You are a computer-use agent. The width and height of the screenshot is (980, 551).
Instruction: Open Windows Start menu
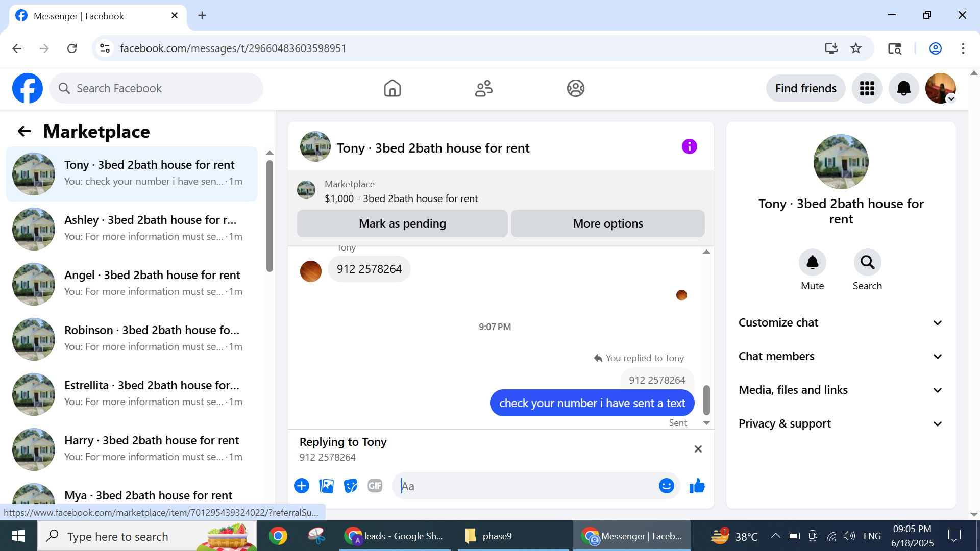coord(18,536)
